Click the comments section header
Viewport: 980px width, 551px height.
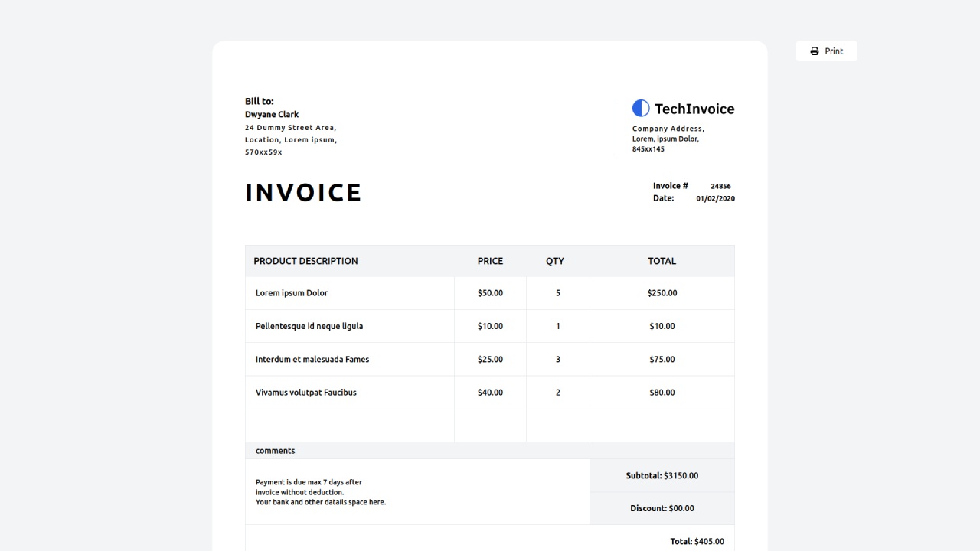click(276, 451)
